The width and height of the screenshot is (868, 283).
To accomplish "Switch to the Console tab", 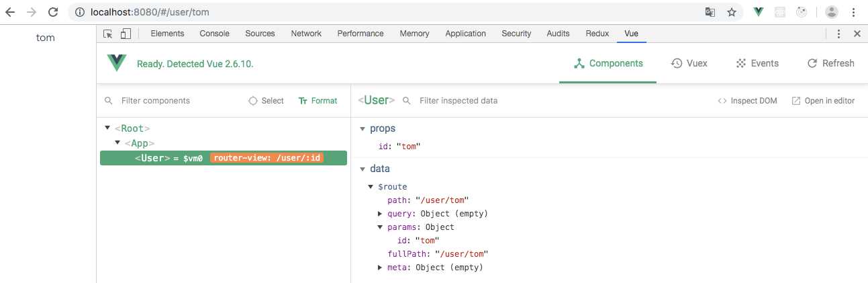I will click(x=214, y=34).
